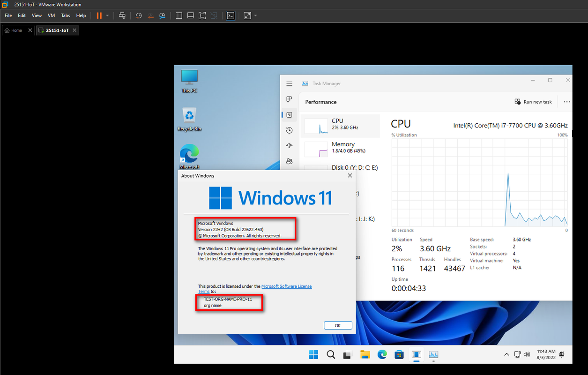Click Task Manager taskbar icon

(433, 355)
